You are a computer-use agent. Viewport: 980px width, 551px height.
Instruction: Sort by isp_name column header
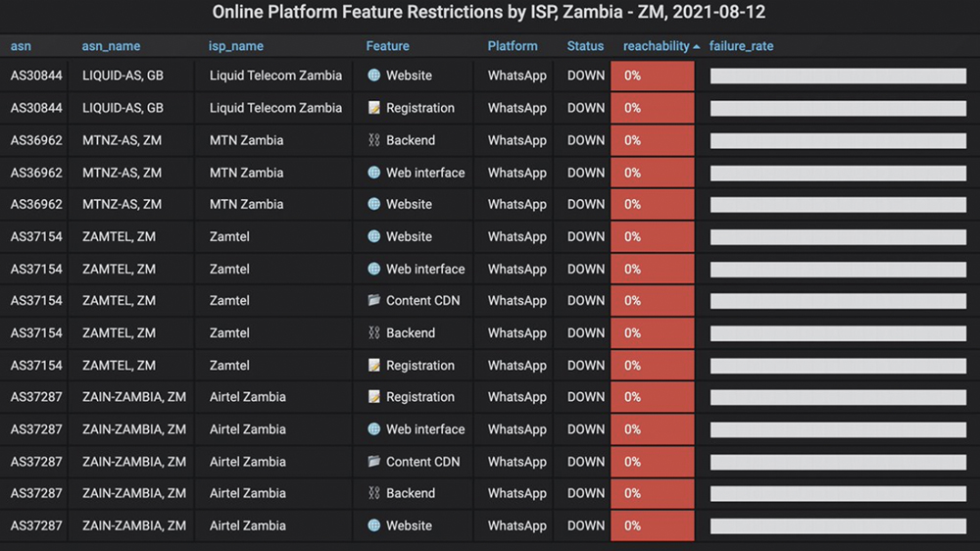click(x=236, y=46)
